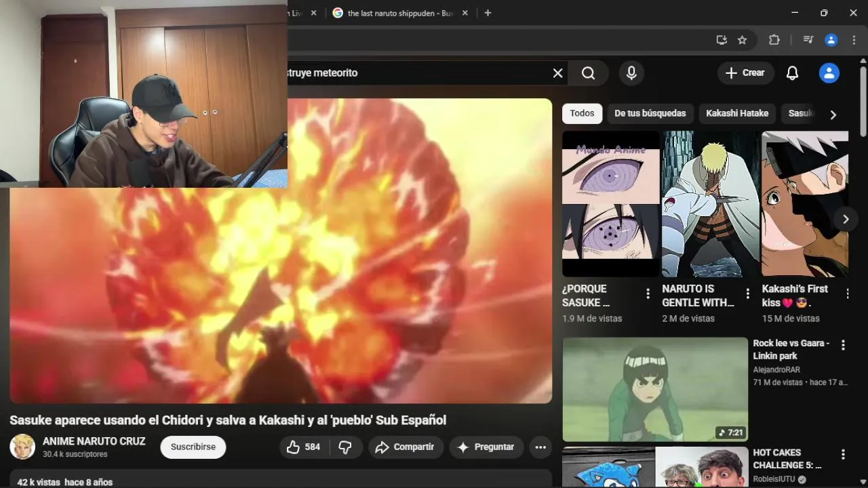
Task: Open options for 'Rock lee vs Gaara' video
Action: click(843, 345)
